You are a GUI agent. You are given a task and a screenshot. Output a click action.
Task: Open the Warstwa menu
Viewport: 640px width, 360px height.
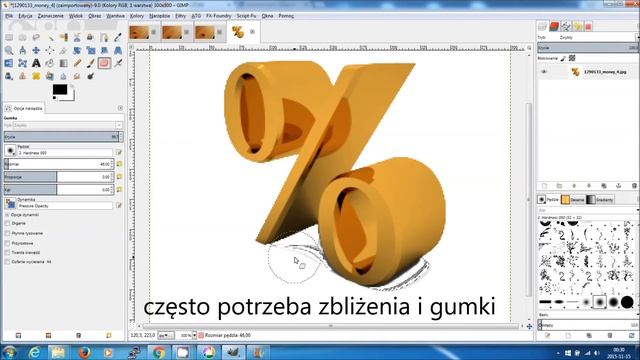coord(116,16)
